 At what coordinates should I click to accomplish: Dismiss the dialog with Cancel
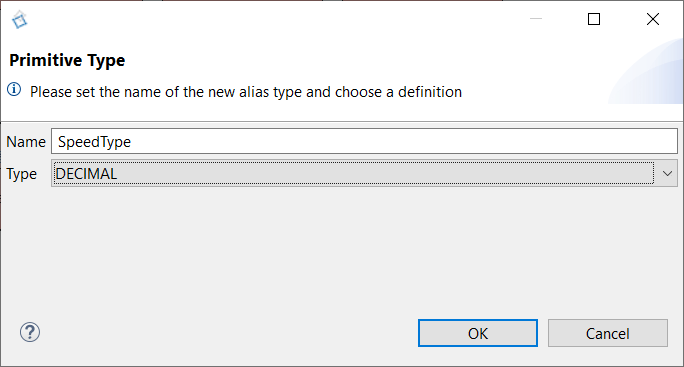(608, 333)
